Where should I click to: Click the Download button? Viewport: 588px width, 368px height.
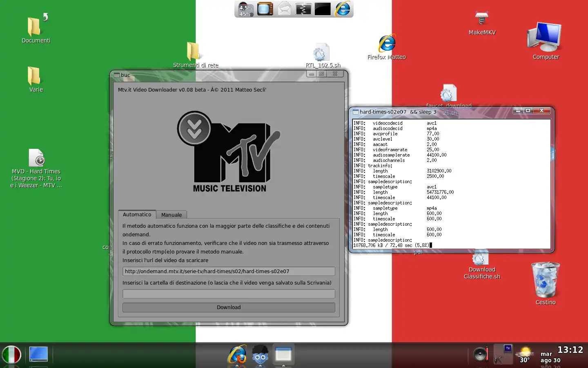point(229,307)
